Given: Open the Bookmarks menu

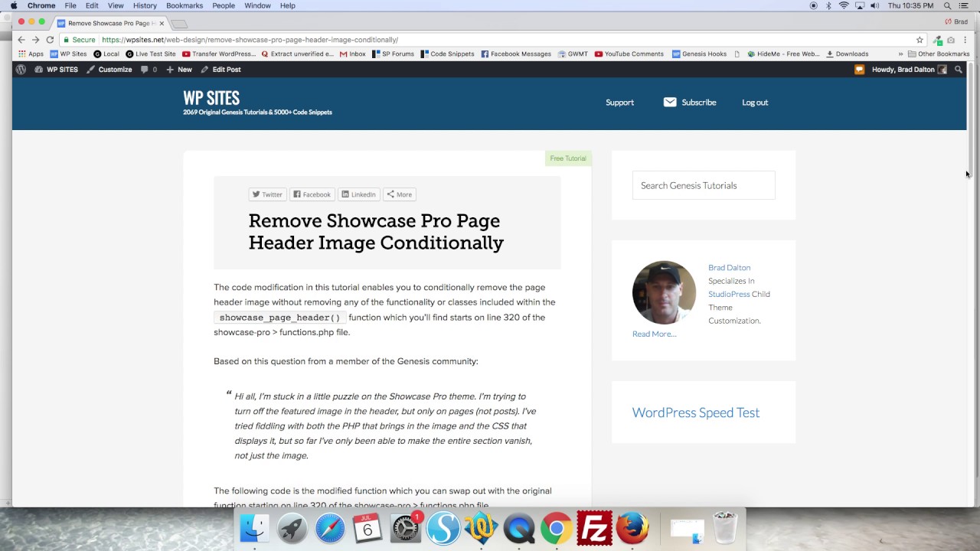Looking at the screenshot, I should pos(185,5).
